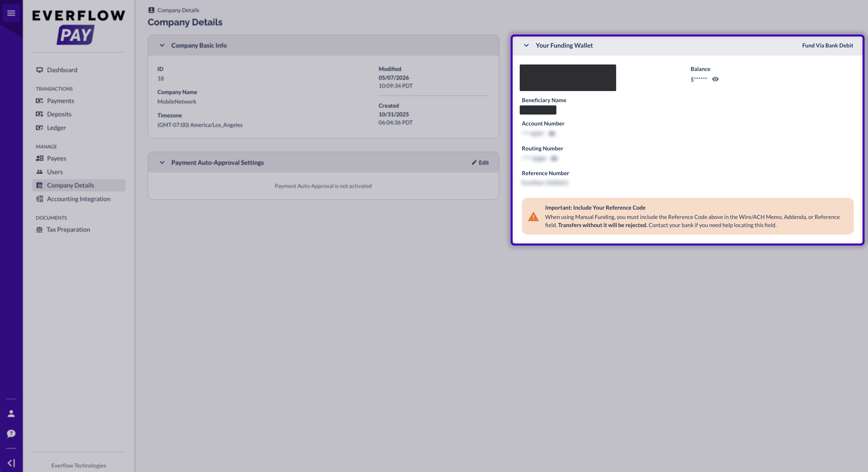Click the Company Details breadcrumb icon
868x472 pixels.
tap(151, 10)
